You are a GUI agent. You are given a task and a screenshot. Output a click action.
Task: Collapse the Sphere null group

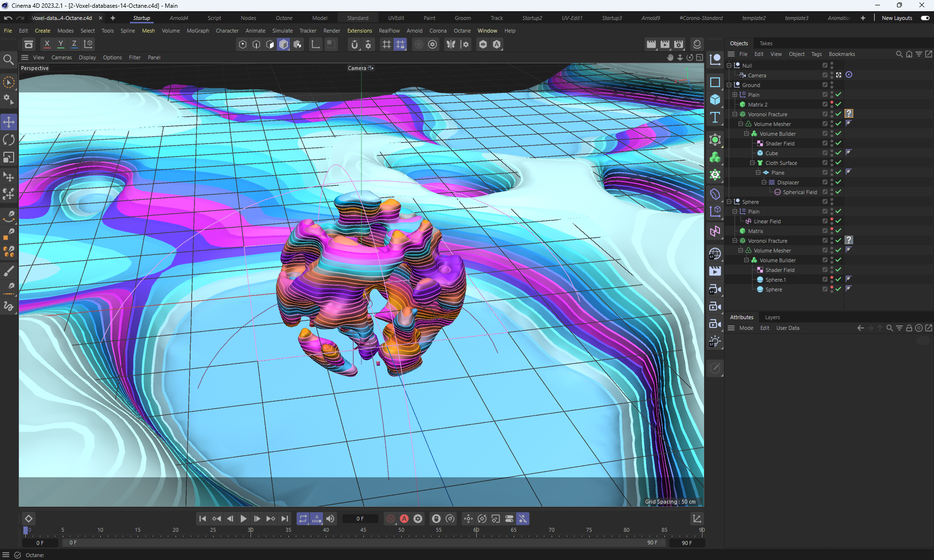729,201
